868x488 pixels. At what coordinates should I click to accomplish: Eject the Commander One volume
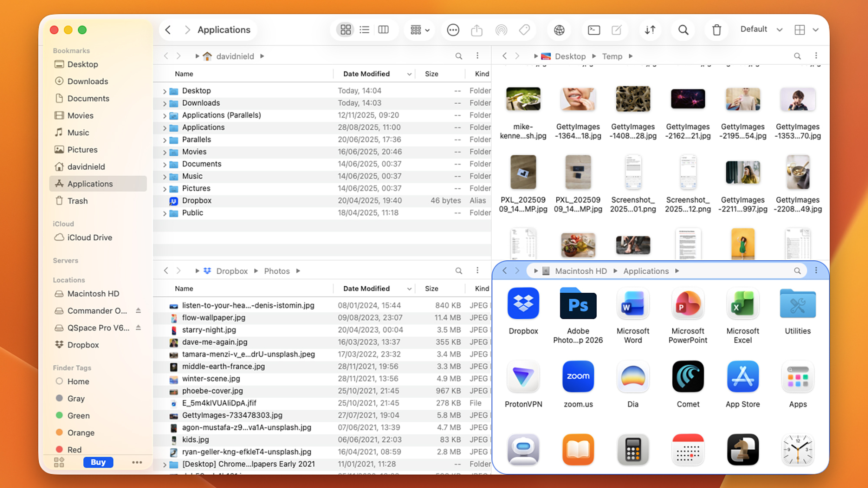(138, 311)
